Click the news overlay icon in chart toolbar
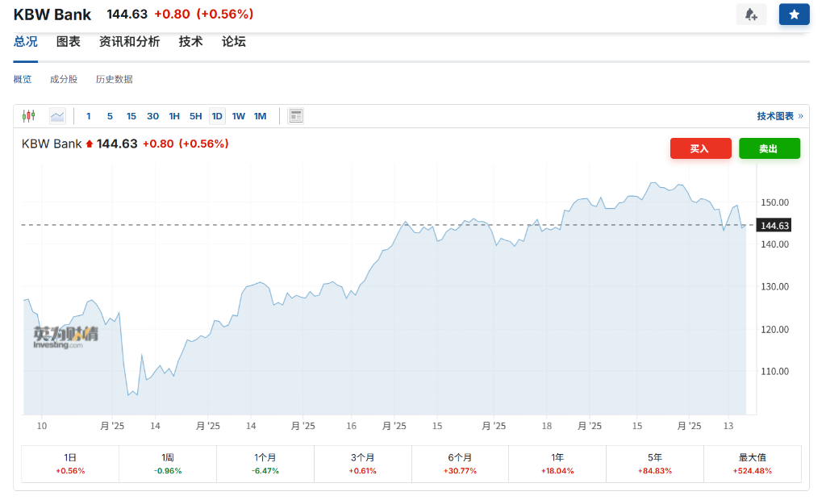This screenshot has height=504, width=826. click(x=296, y=116)
